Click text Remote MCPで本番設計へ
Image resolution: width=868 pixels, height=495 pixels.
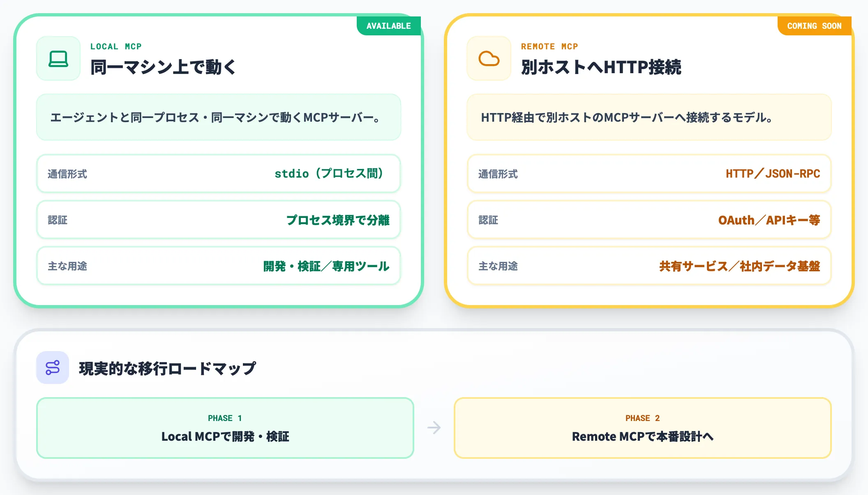point(643,436)
